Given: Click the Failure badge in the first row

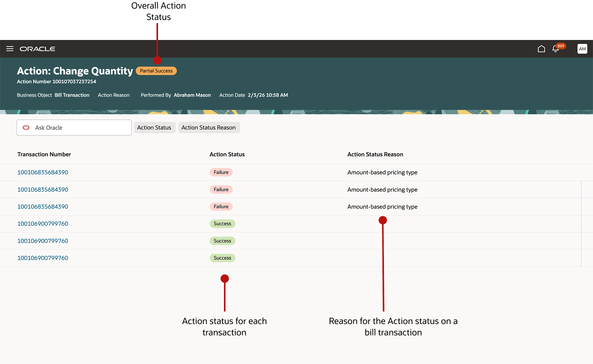Looking at the screenshot, I should click(221, 172).
